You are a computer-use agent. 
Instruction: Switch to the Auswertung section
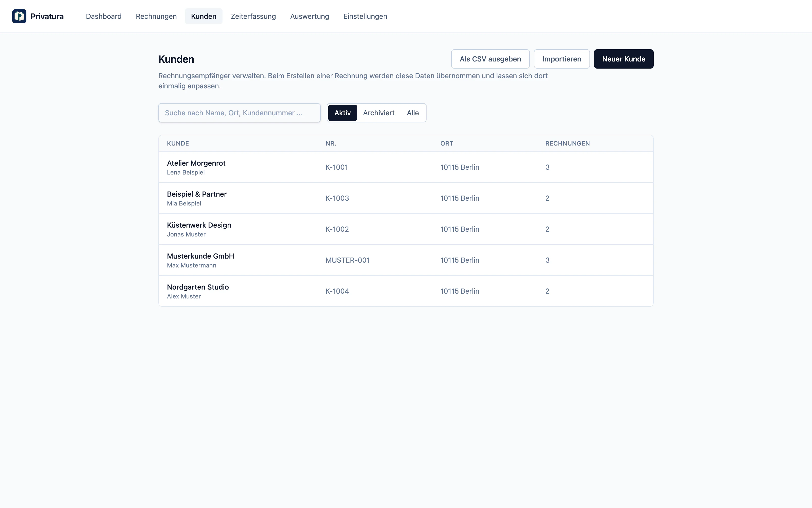309,16
